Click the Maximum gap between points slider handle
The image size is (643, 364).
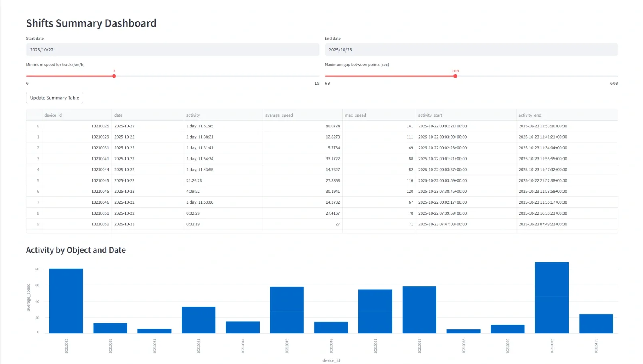click(455, 76)
